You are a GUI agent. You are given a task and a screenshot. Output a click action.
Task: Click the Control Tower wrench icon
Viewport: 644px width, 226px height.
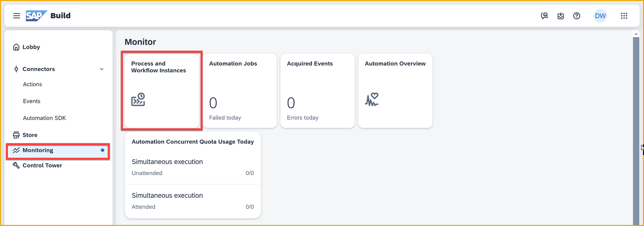[x=16, y=165]
